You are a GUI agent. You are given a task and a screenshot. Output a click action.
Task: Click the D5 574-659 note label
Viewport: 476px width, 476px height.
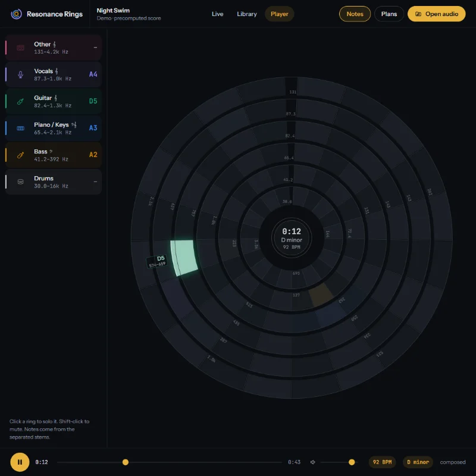point(156,261)
